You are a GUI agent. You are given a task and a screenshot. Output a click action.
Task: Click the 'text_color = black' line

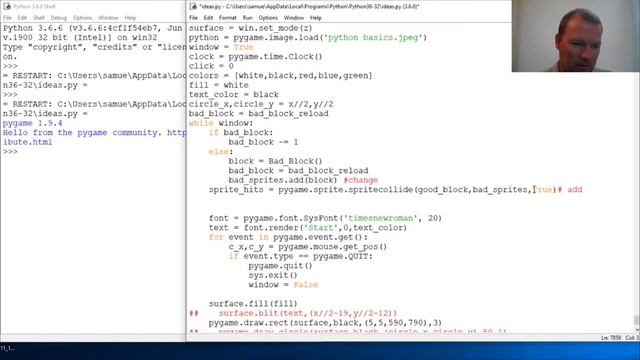click(x=233, y=94)
